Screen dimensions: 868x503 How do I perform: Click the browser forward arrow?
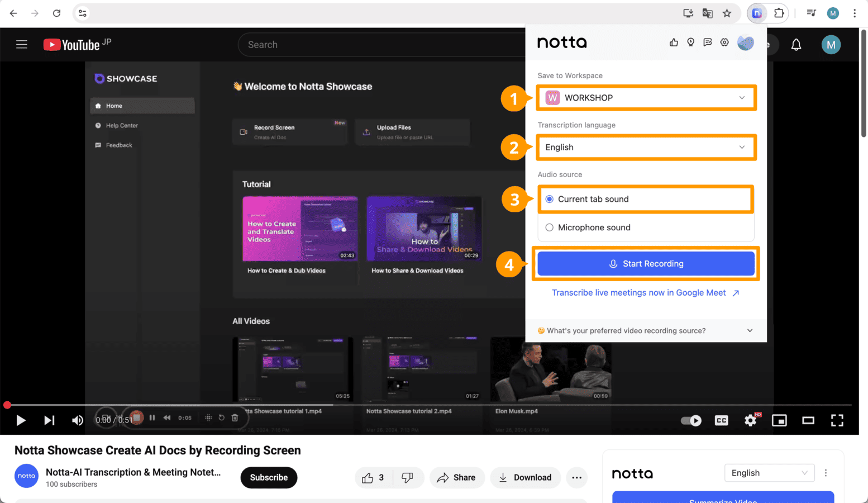35,13
